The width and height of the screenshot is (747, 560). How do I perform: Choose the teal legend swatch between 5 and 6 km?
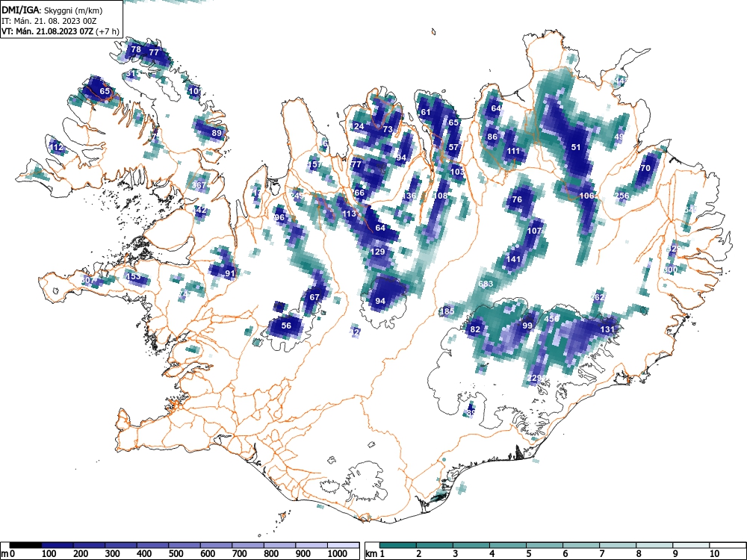545,545
